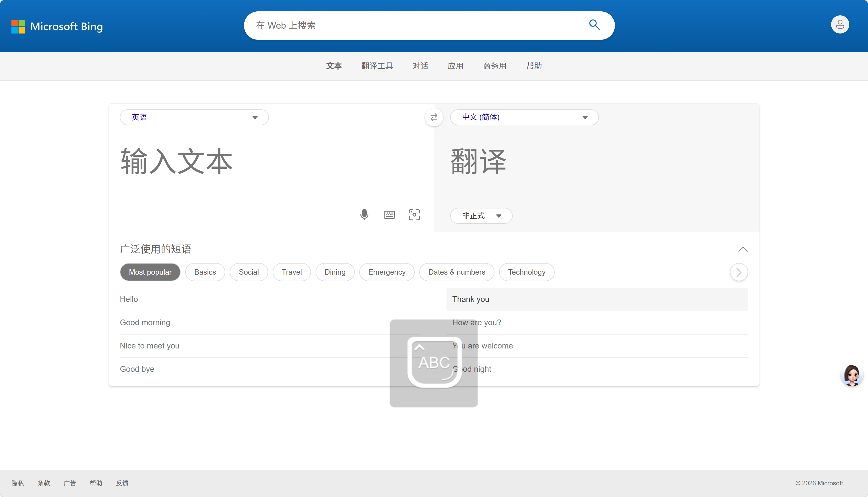The image size is (868, 497).
Task: Choose the phrase Good morning
Action: click(270, 323)
